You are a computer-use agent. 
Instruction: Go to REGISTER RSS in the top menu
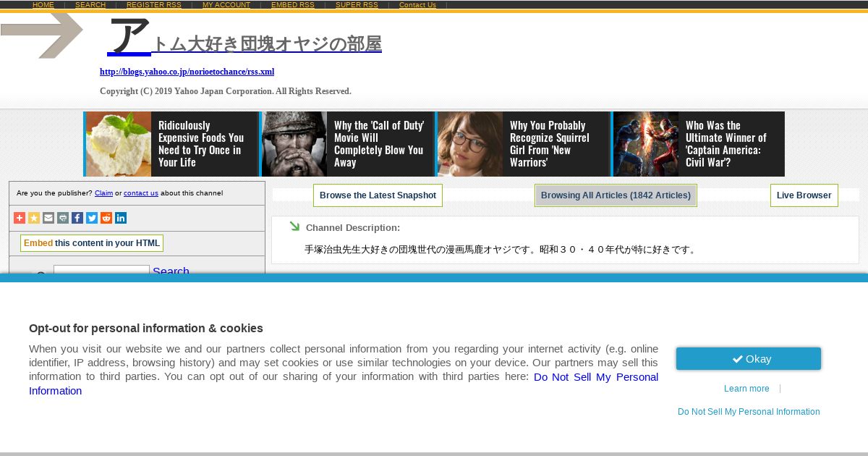click(x=154, y=5)
